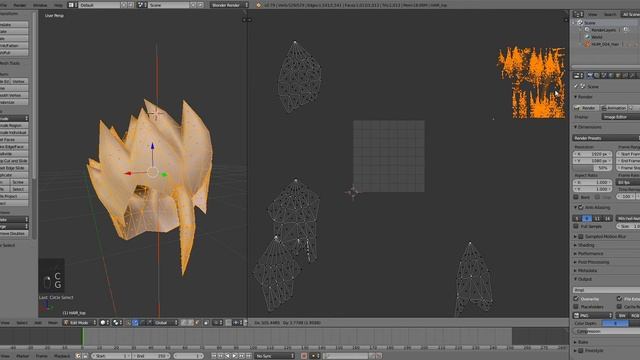Select World in the outliner
This screenshot has width=640, height=360.
click(x=596, y=37)
